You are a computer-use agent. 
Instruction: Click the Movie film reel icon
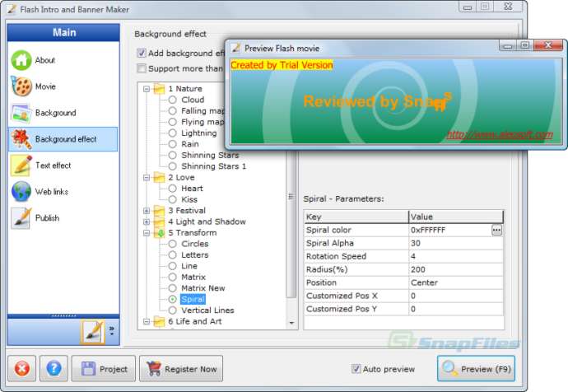tap(21, 86)
